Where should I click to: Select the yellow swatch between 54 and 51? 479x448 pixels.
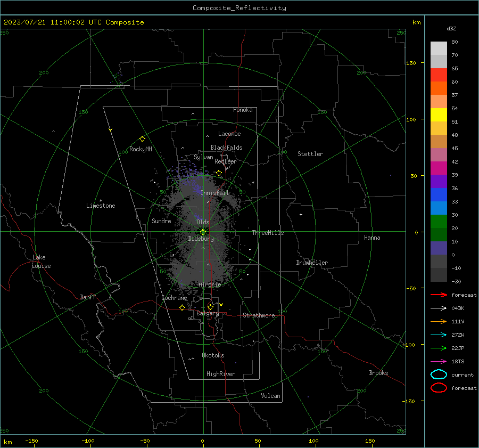tap(439, 115)
